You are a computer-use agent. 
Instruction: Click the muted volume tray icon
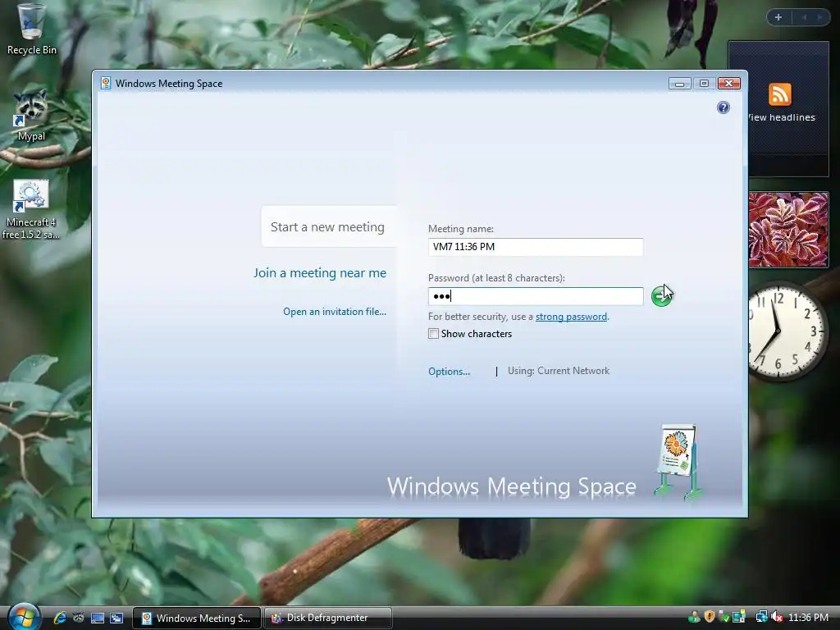point(777,617)
